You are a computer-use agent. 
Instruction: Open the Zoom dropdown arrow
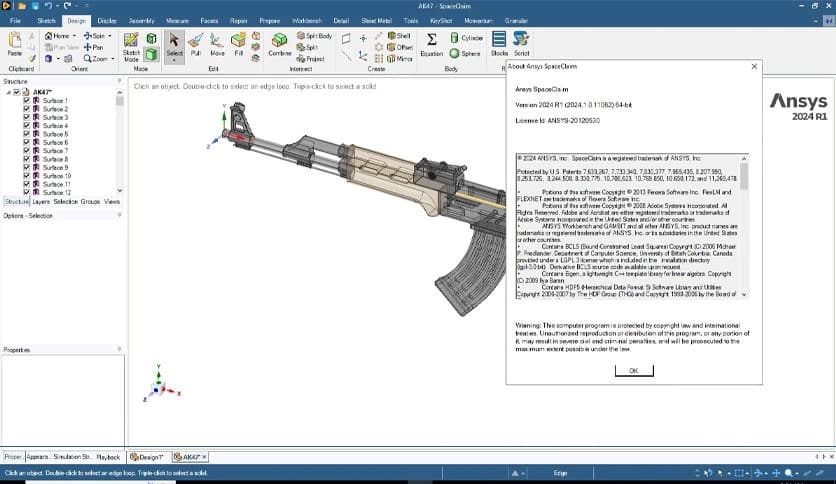coord(112,59)
